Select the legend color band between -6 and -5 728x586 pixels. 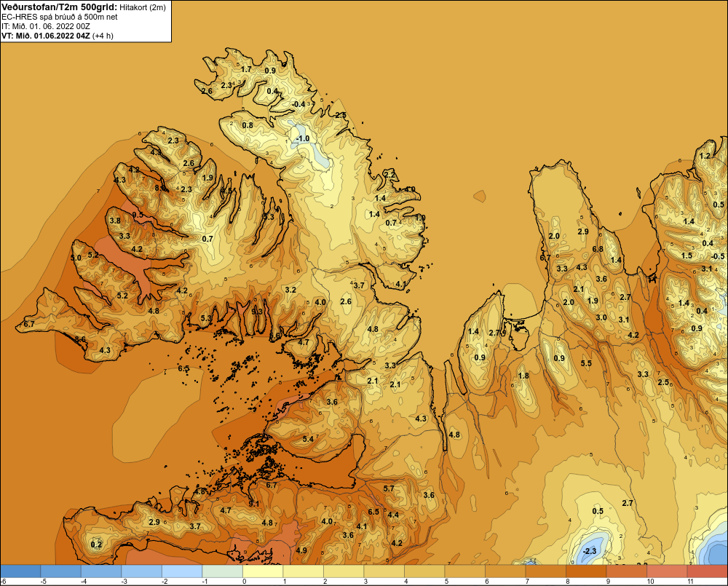[x=20, y=571]
